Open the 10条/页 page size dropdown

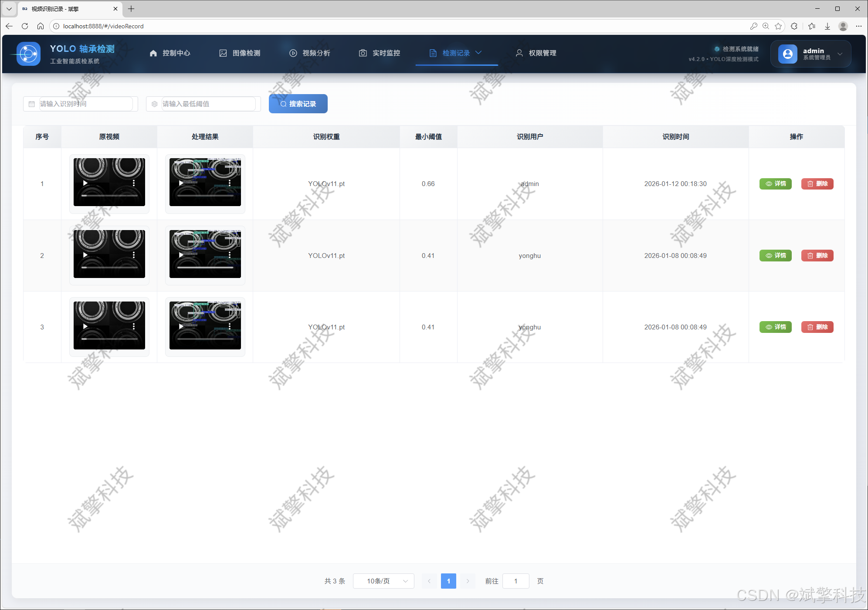pyautogui.click(x=383, y=581)
